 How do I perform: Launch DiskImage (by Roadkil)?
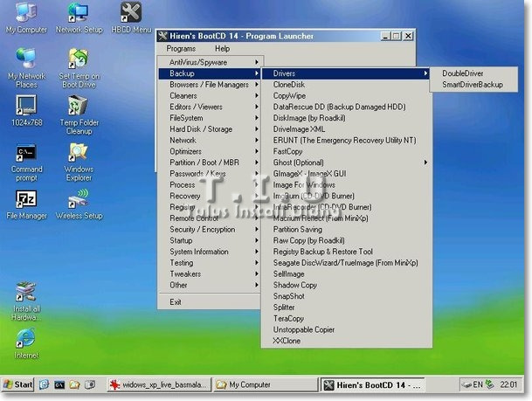(347, 118)
